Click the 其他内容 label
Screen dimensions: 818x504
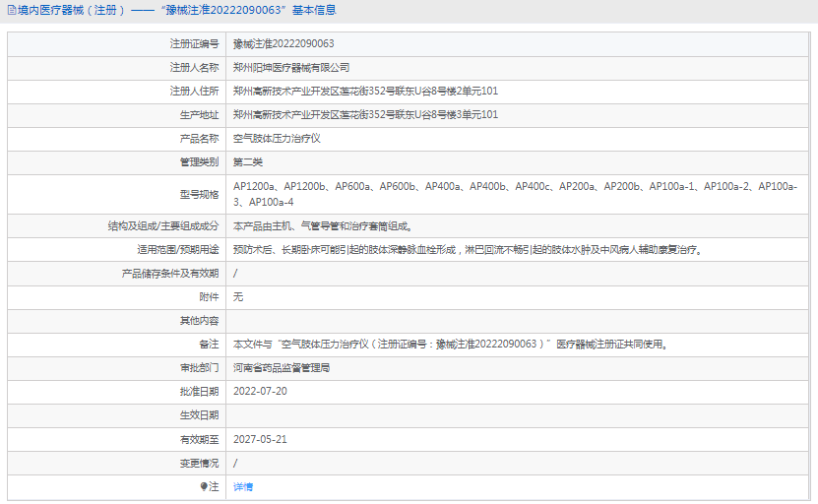(x=199, y=321)
